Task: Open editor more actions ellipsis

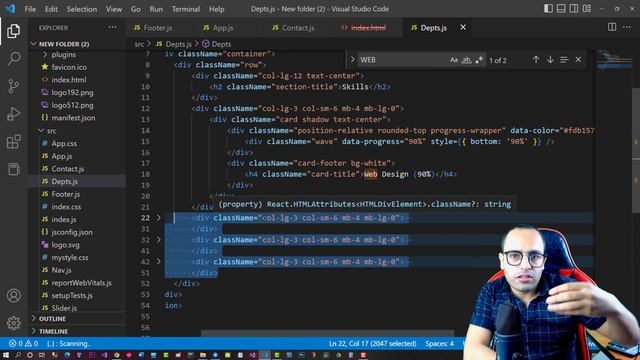Action: tap(627, 27)
